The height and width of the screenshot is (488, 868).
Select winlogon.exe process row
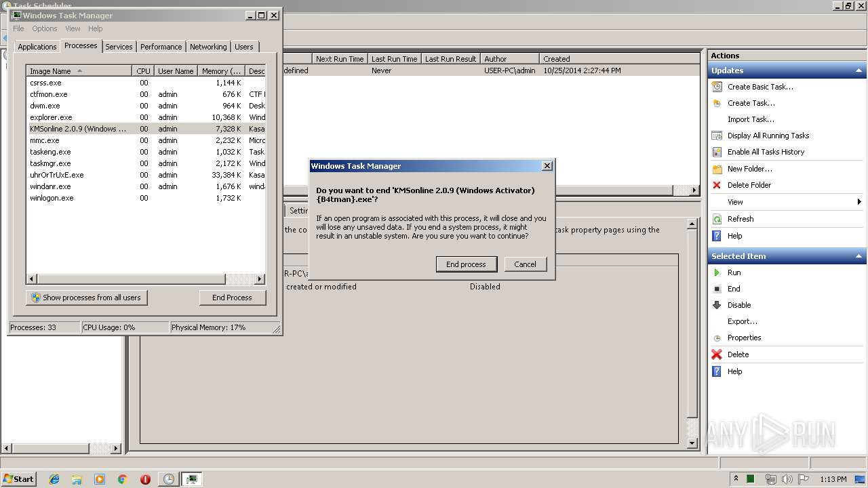point(146,198)
